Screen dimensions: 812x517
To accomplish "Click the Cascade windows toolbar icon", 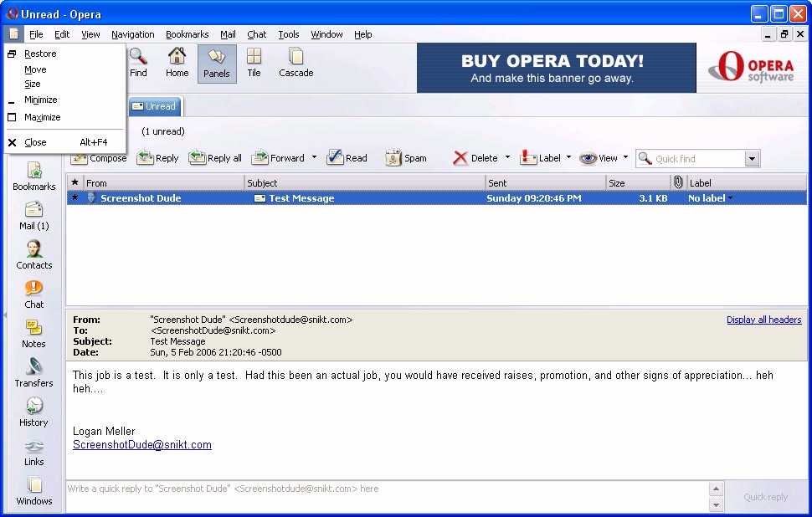I will click(296, 63).
